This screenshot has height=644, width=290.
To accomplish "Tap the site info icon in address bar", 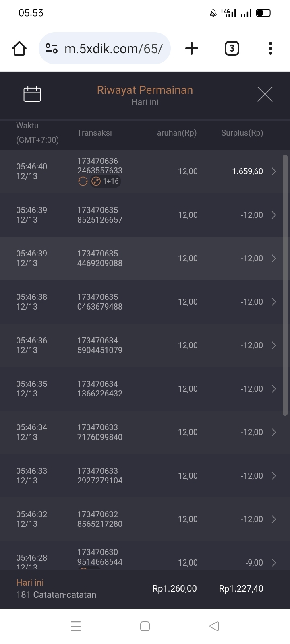I will click(x=51, y=49).
